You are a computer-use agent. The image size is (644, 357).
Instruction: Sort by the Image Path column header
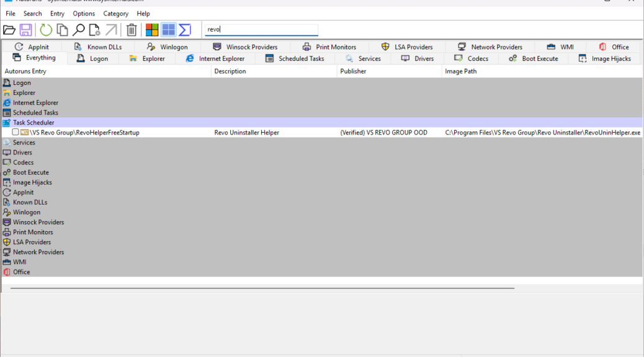coord(542,71)
